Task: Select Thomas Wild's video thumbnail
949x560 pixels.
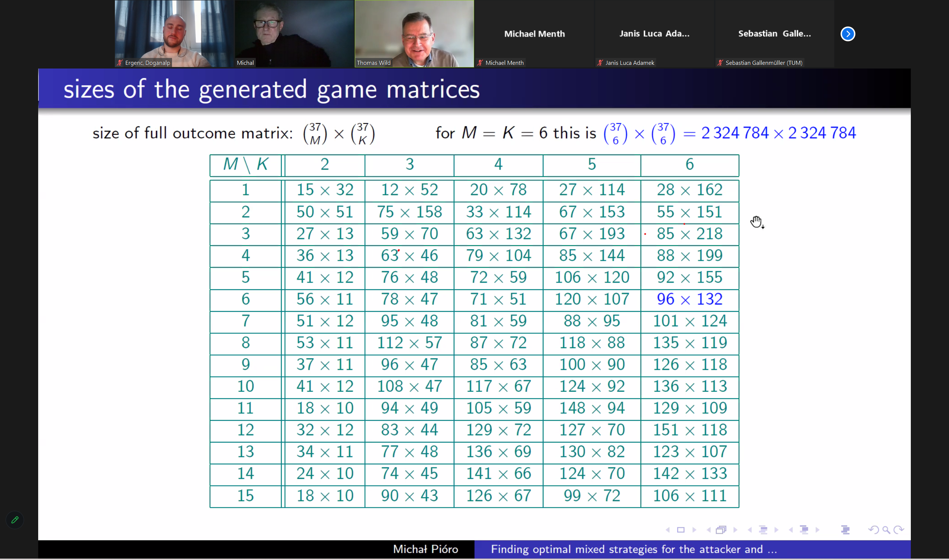Action: [414, 34]
